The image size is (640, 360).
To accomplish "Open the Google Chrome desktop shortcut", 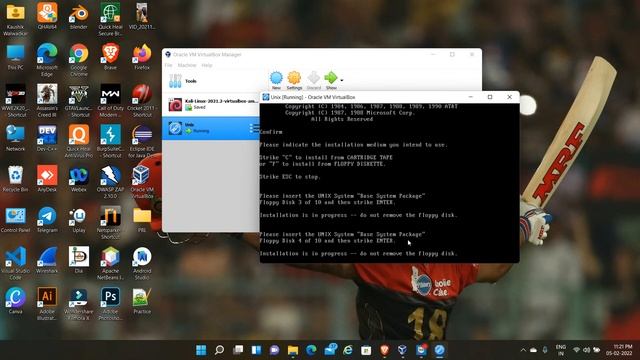I will [x=79, y=60].
